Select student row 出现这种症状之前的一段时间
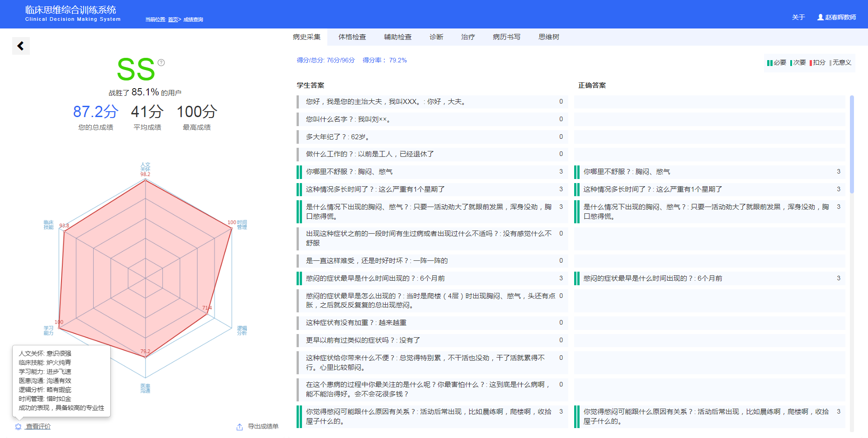Screen dimensions: 868x438 click(432, 238)
